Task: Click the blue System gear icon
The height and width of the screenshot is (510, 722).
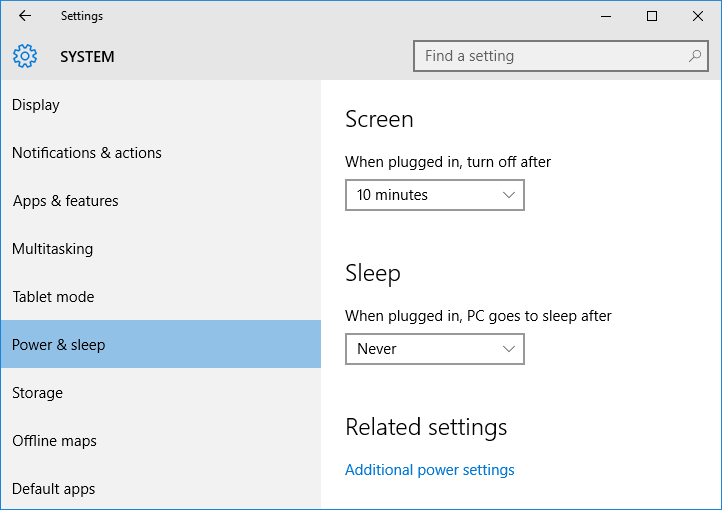Action: (25, 56)
